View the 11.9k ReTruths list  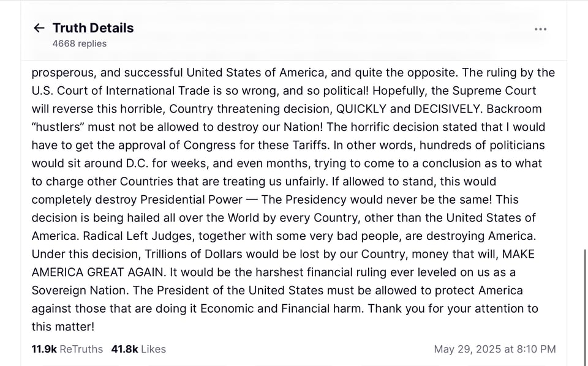(67, 349)
